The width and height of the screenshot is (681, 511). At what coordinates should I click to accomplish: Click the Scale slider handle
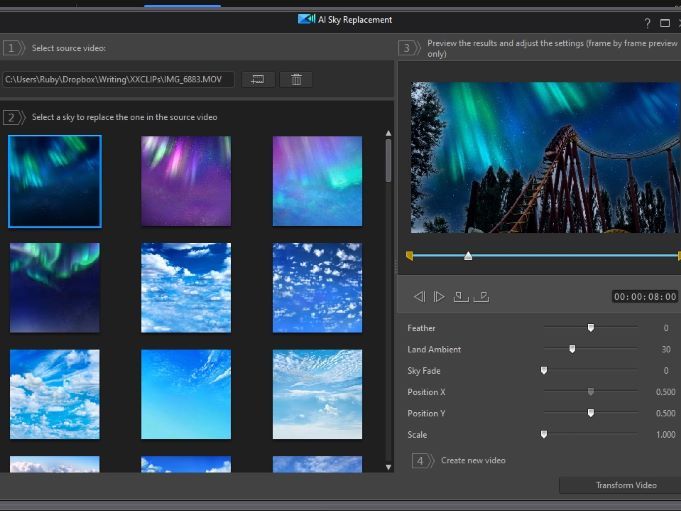[544, 434]
